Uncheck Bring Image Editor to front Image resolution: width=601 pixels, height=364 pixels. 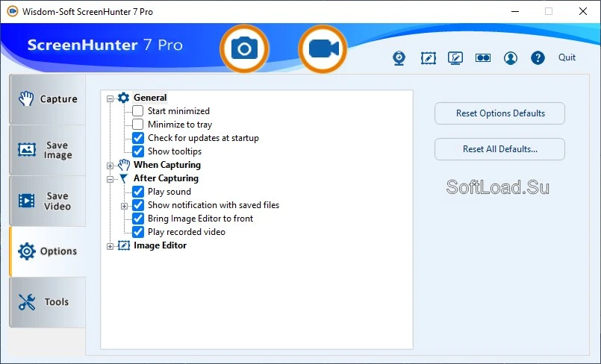(138, 219)
